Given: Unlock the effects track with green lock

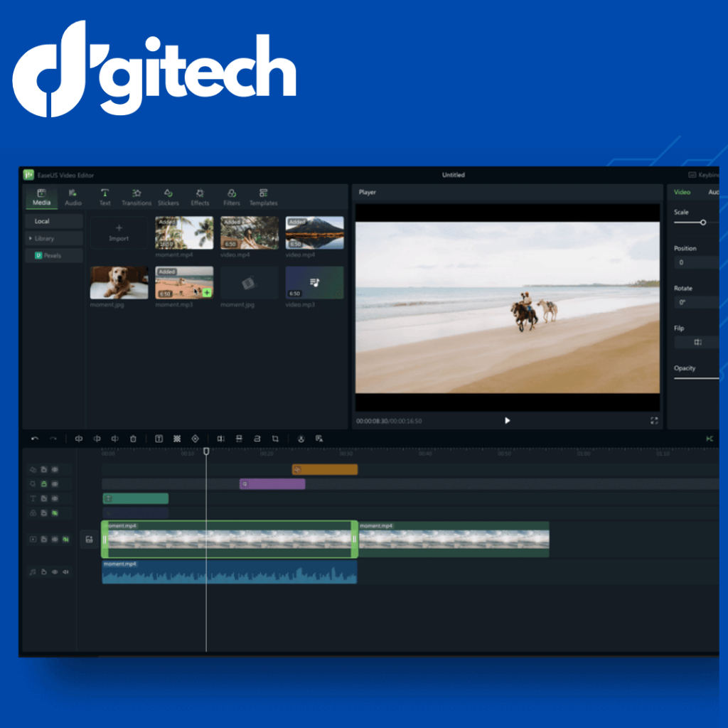Looking at the screenshot, I should click(x=43, y=483).
